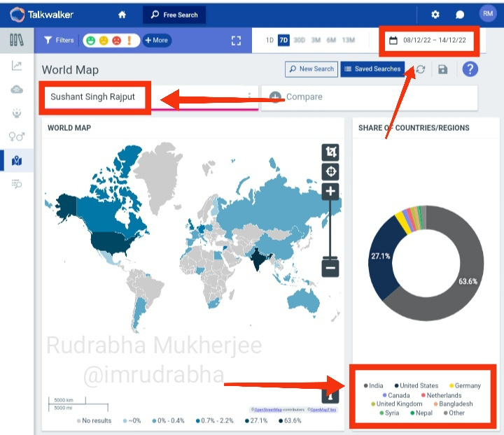504x435 pixels.
Task: Click the No results map legend entry
Action: [94, 420]
